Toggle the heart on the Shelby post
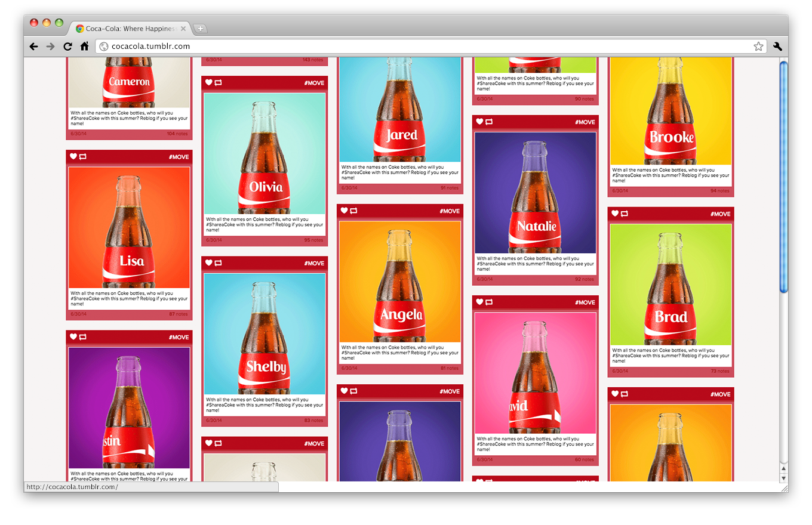The height and width of the screenshot is (525, 812). tap(209, 263)
